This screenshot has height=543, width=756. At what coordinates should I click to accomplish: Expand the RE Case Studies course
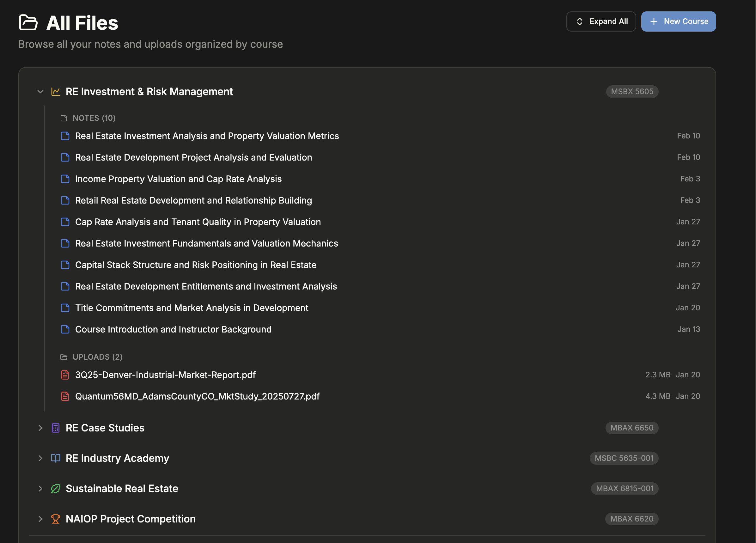pos(40,428)
